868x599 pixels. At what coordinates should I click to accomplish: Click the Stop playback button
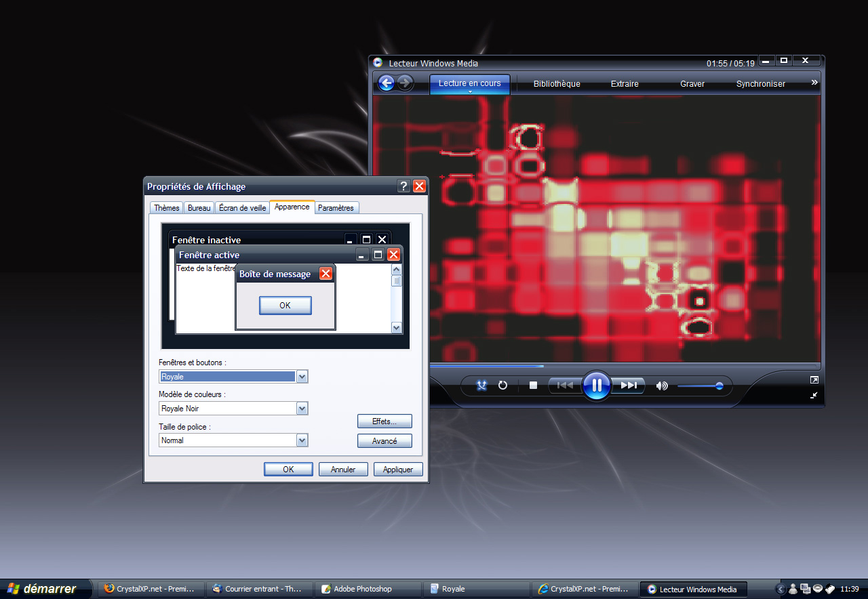(533, 386)
